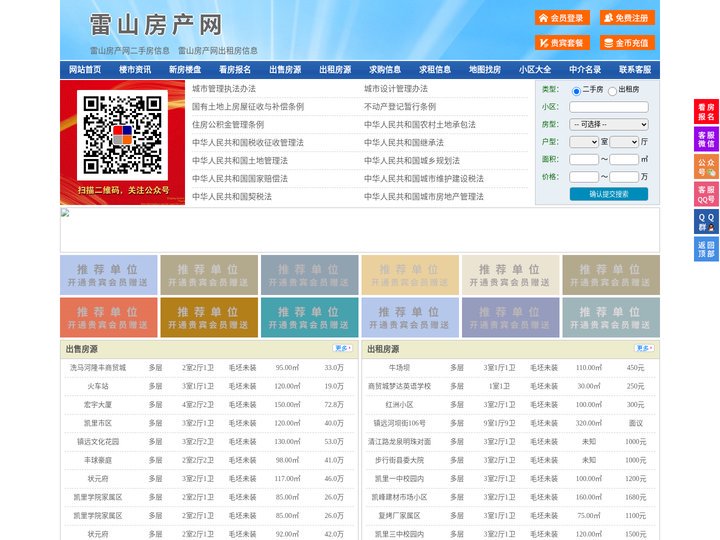Open the 不动产登记暂行条例 link
Viewport: 720px width, 540px height.
pyautogui.click(x=400, y=107)
